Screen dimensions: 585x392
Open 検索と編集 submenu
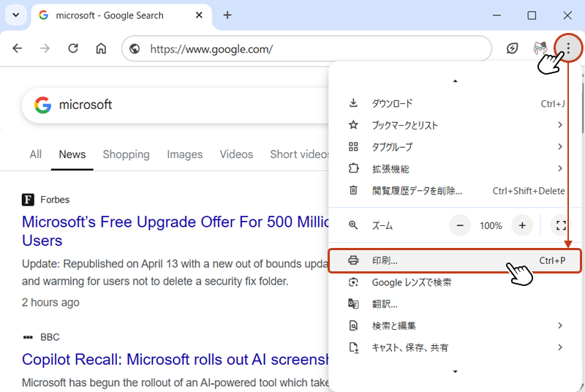coord(455,325)
